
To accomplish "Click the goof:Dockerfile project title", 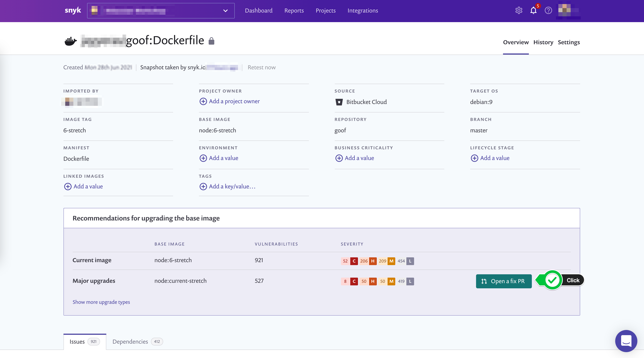I will (165, 41).
